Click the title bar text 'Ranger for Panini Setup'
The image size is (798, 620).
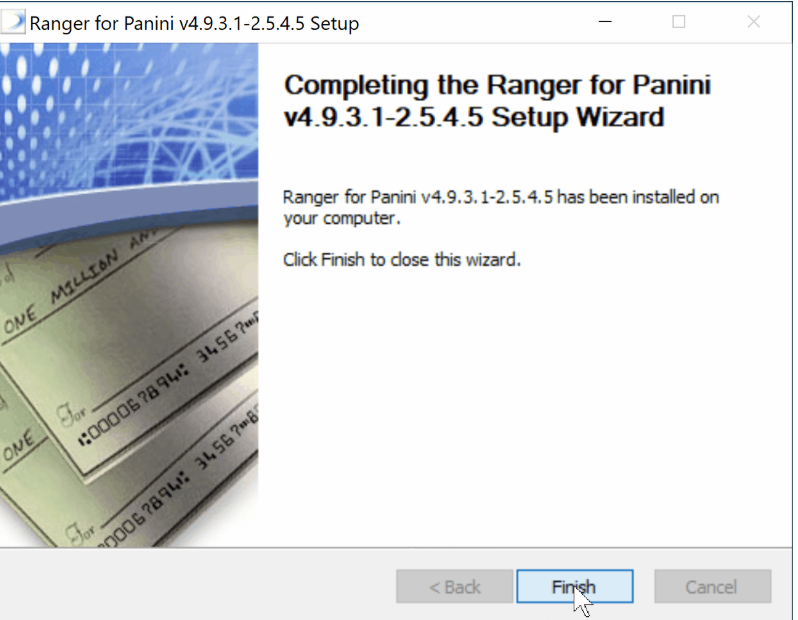coord(194,23)
